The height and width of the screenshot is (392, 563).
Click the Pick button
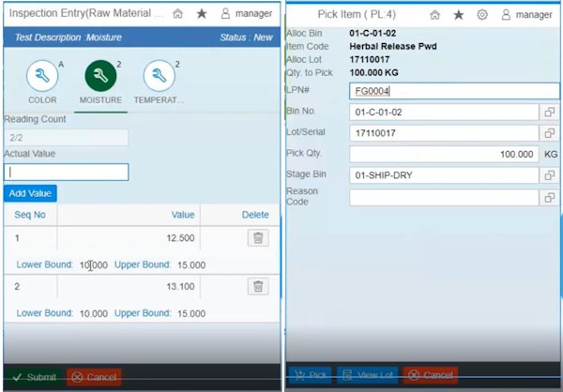[311, 375]
